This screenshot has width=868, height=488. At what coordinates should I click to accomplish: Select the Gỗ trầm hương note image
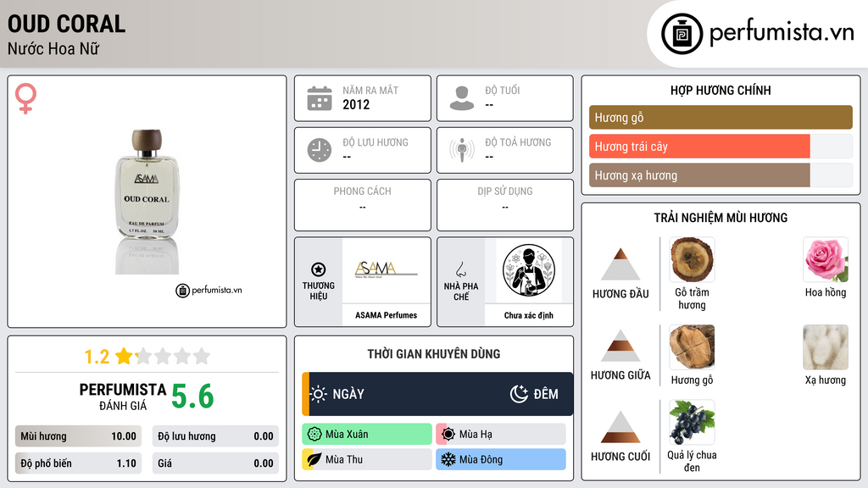[692, 259]
